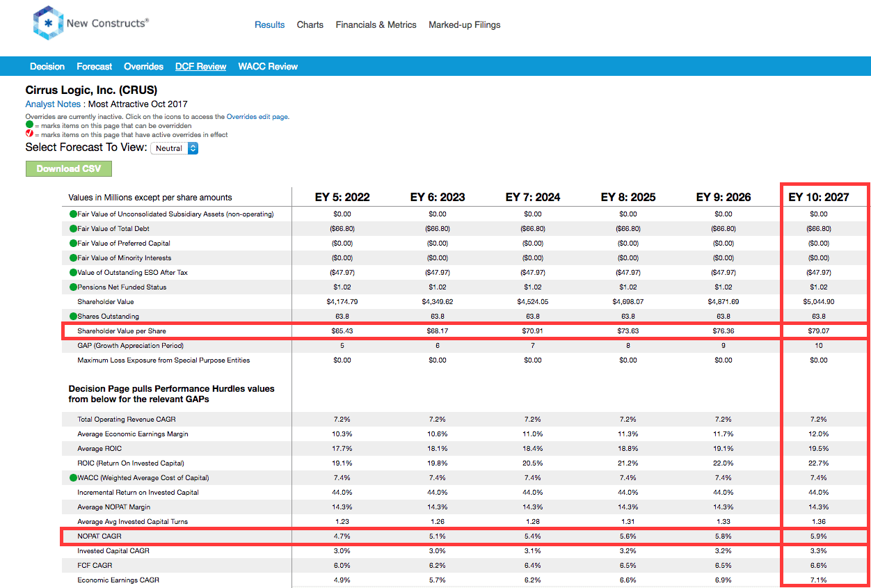Click override icon for Pensions Net Funded Status

coord(73,287)
